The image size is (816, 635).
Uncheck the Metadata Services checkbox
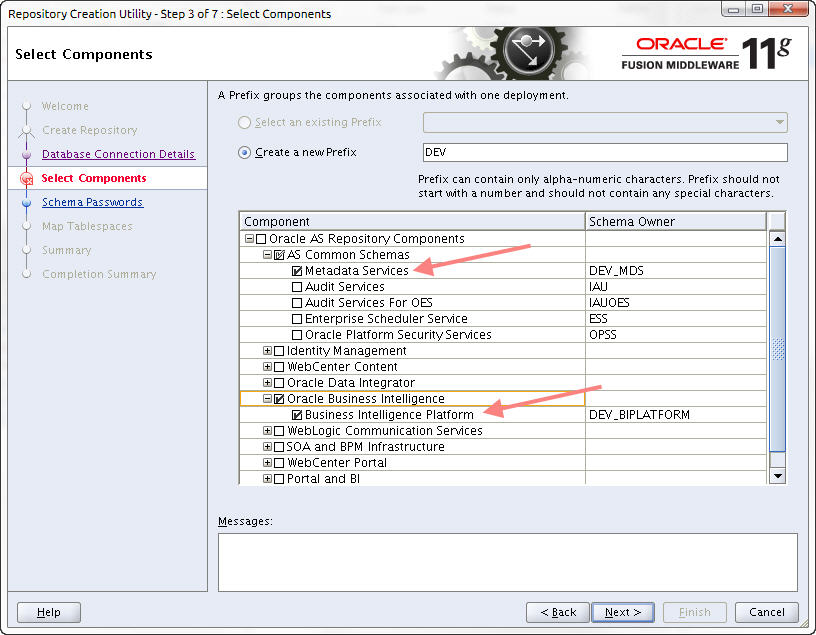[x=297, y=271]
